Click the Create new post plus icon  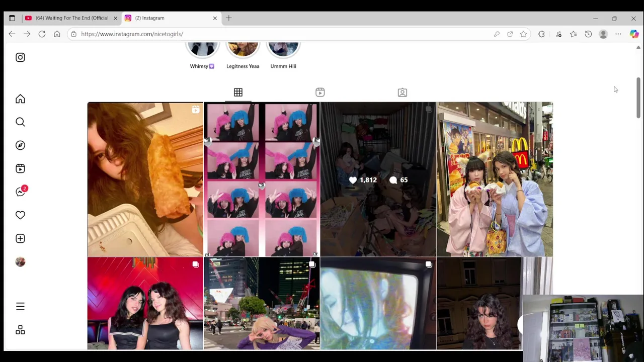pos(20,238)
